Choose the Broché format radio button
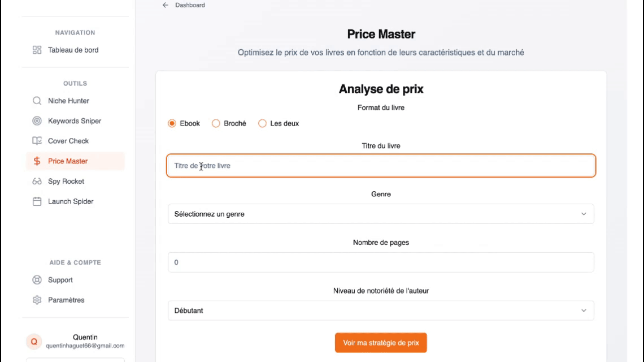Screen dimensions: 644x362 pyautogui.click(x=216, y=123)
